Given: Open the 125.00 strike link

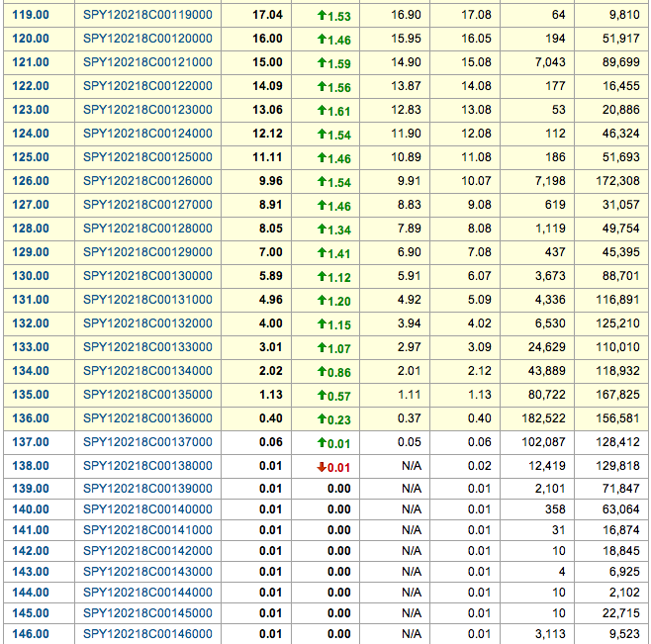Looking at the screenshot, I should coord(31,157).
